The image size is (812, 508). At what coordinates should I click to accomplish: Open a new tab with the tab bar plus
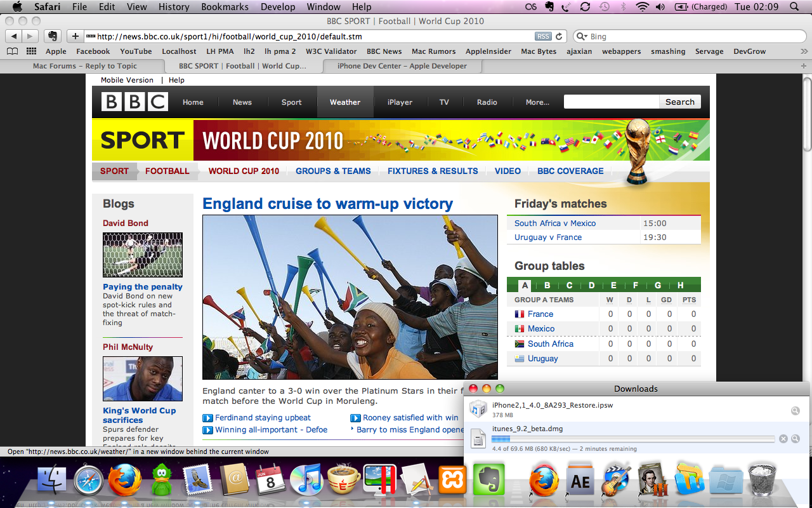click(804, 66)
